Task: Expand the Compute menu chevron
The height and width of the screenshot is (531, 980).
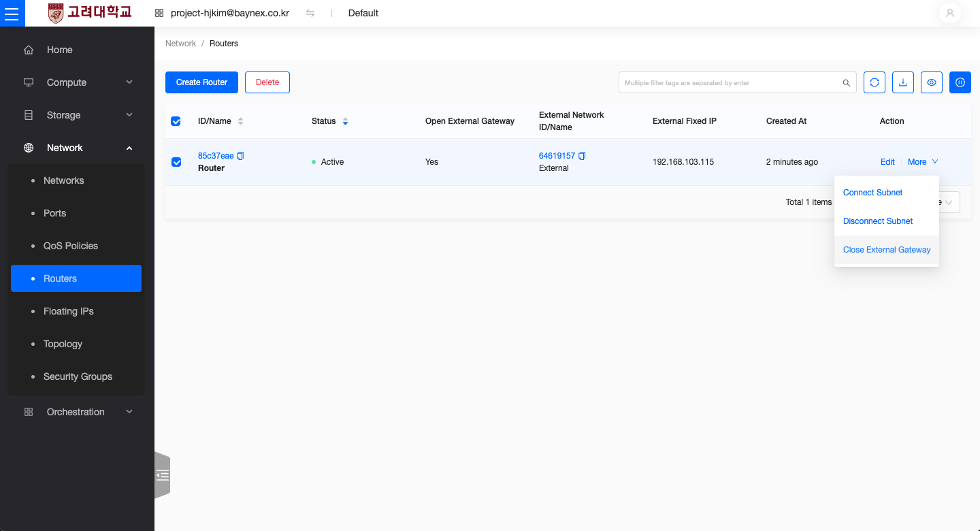Action: [129, 82]
